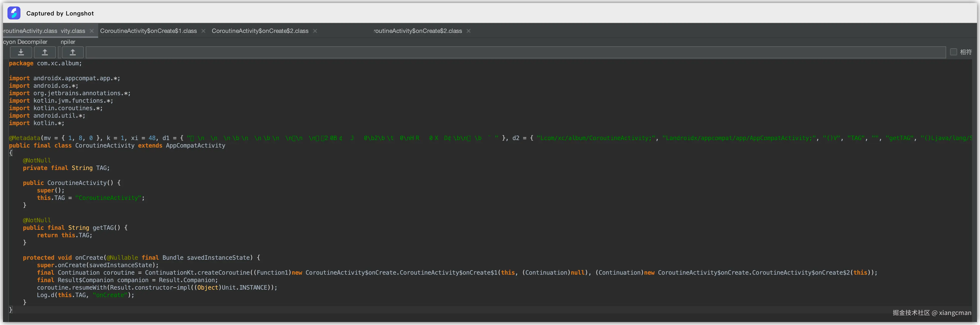Screen dimensions: 980x325
Task: Click the @Metadata annotation in the code
Action: pyautogui.click(x=25, y=138)
